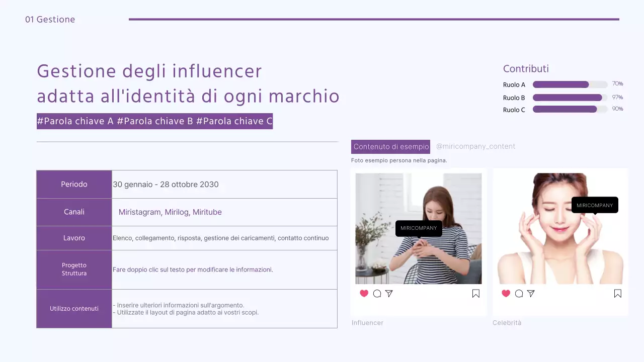
Task: Save the Celebrità post via the bookmark icon
Action: click(617, 293)
